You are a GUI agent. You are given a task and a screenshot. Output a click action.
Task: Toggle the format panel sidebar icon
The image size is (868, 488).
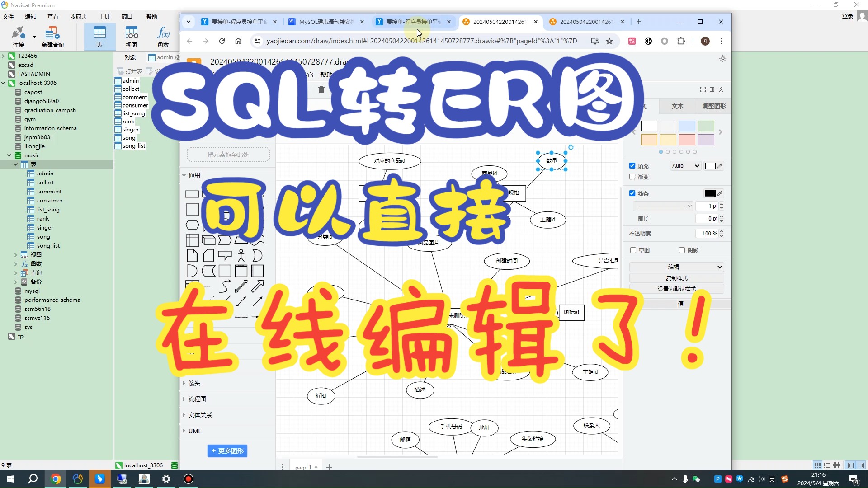(x=712, y=89)
